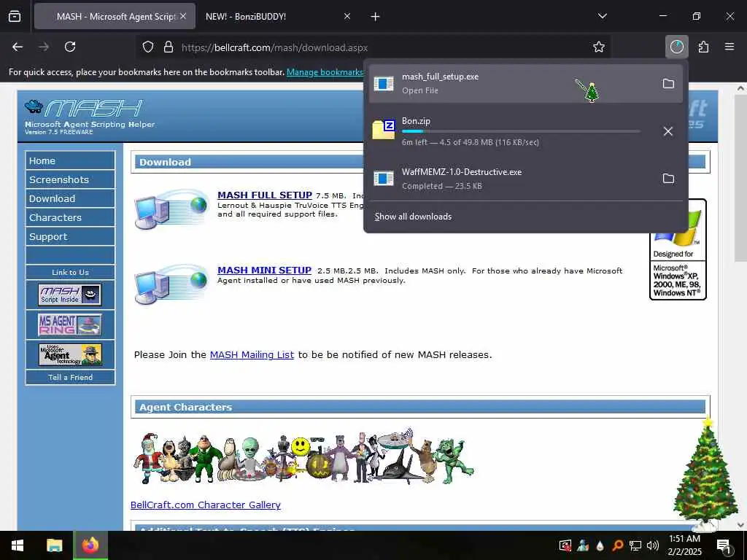This screenshot has width=747, height=560.
Task: Close the MASH tab
Action: [183, 16]
